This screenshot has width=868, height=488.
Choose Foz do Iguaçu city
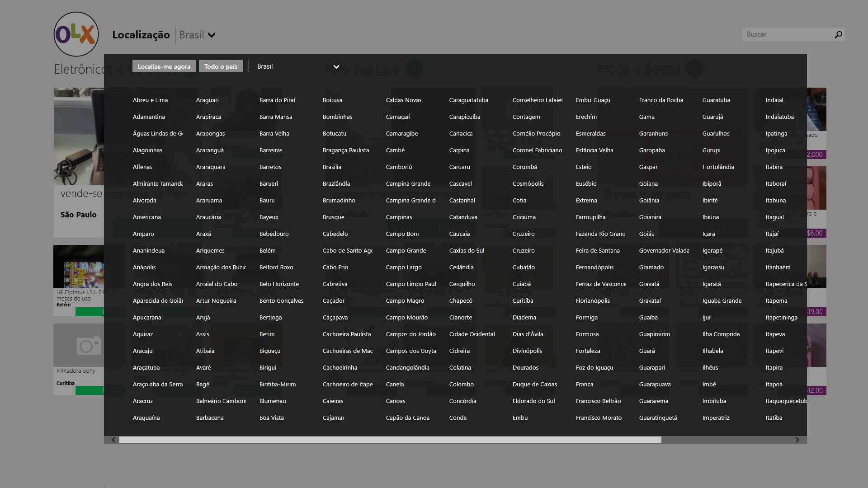pyautogui.click(x=594, y=367)
